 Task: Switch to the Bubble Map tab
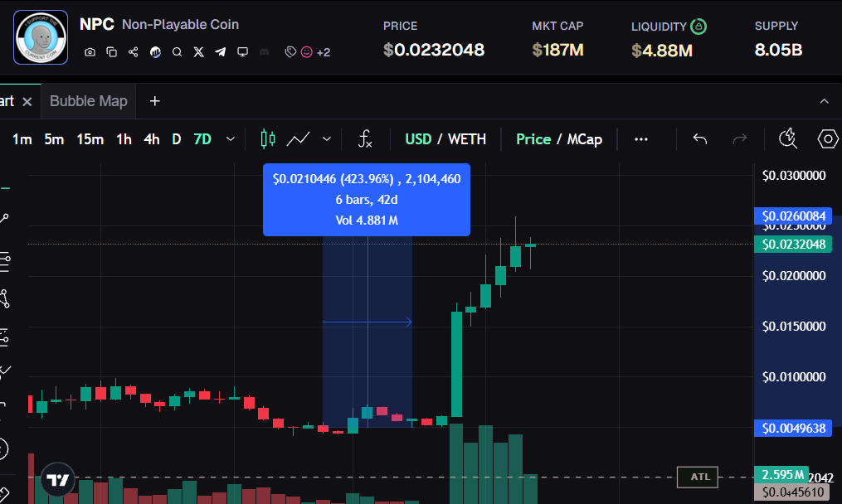pyautogui.click(x=89, y=101)
